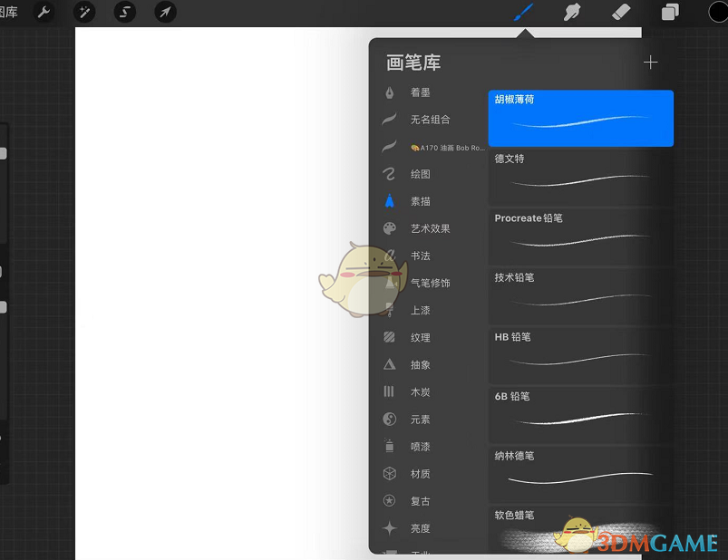
Task: Open the color picker circle
Action: tap(715, 12)
